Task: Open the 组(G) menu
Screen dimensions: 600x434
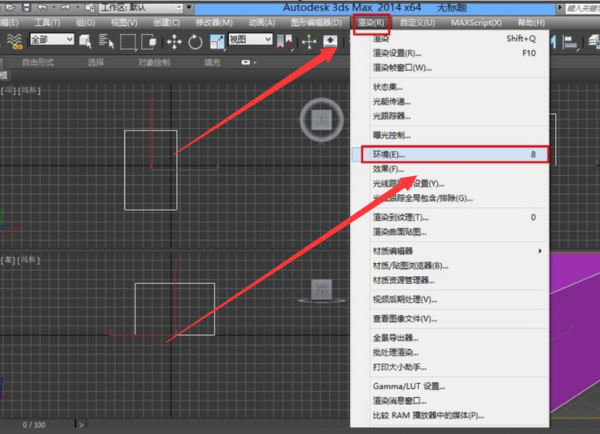Action: (85, 23)
